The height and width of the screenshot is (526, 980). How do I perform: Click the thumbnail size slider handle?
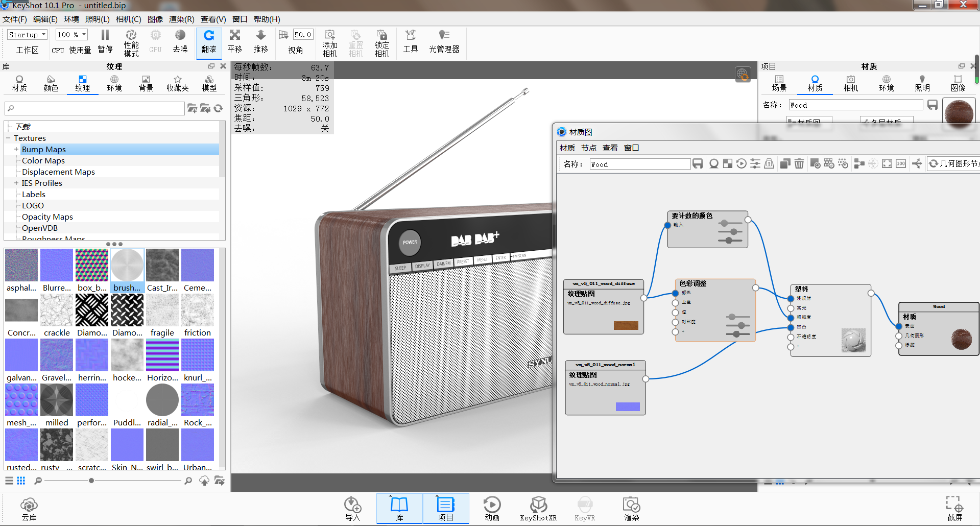[x=91, y=481]
